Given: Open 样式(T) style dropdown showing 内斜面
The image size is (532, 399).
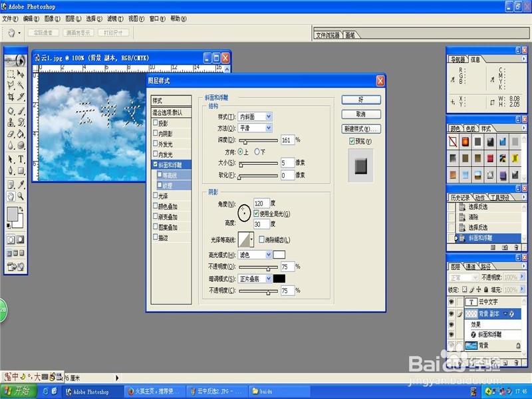Looking at the screenshot, I should 255,117.
